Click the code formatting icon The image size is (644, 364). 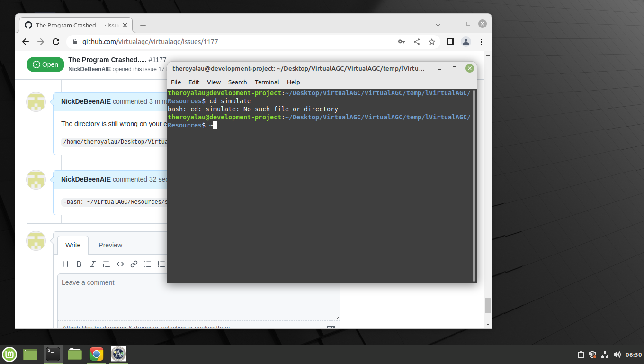point(120,264)
